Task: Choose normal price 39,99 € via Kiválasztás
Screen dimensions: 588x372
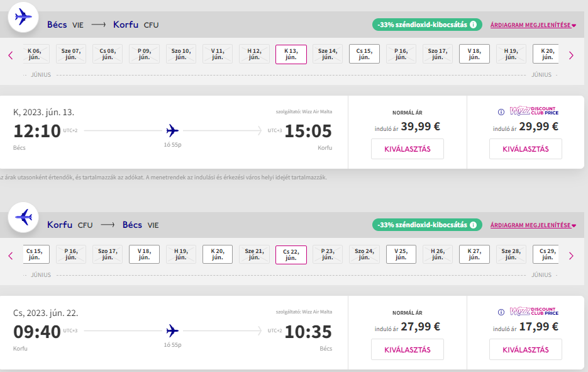Action: (407, 149)
